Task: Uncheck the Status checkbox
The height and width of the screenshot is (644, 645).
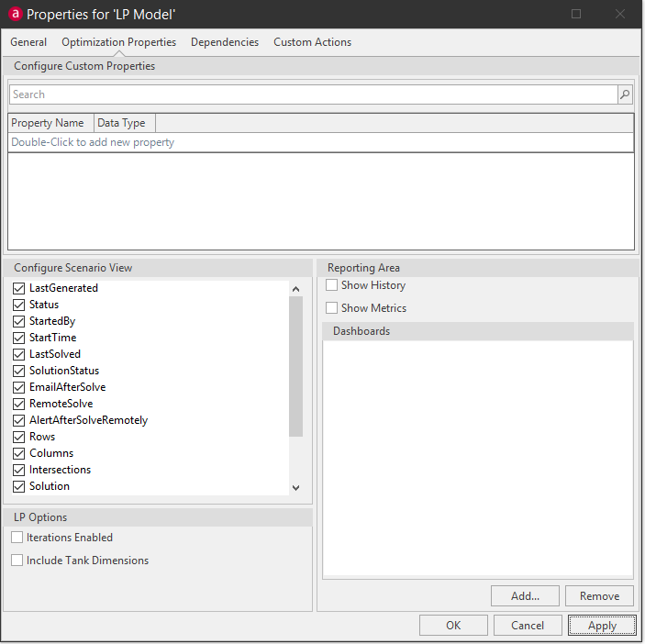Action: click(x=19, y=305)
